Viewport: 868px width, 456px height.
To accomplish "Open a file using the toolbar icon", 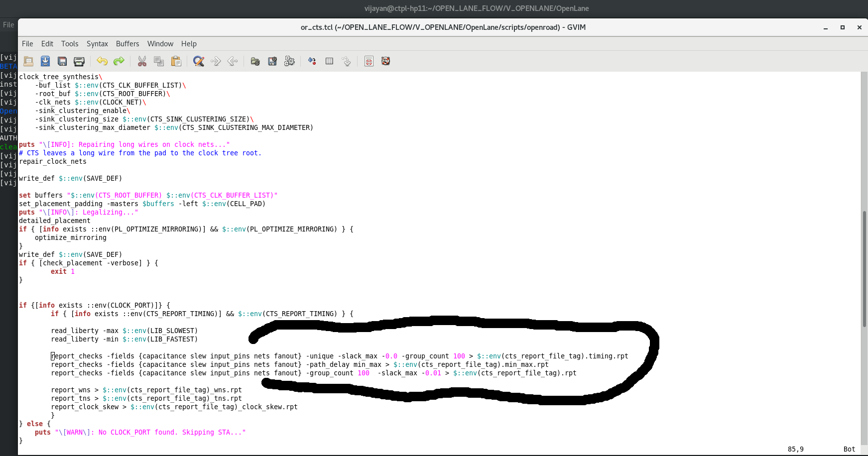I will [28, 61].
